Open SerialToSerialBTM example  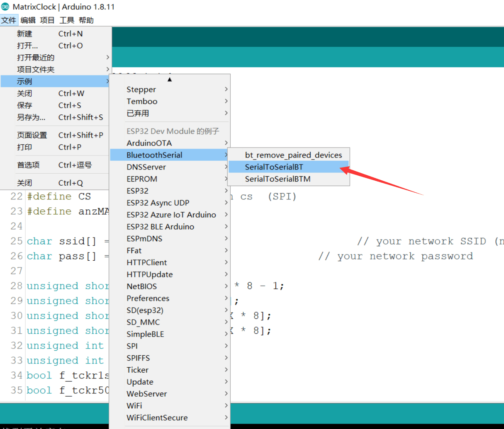(x=289, y=179)
